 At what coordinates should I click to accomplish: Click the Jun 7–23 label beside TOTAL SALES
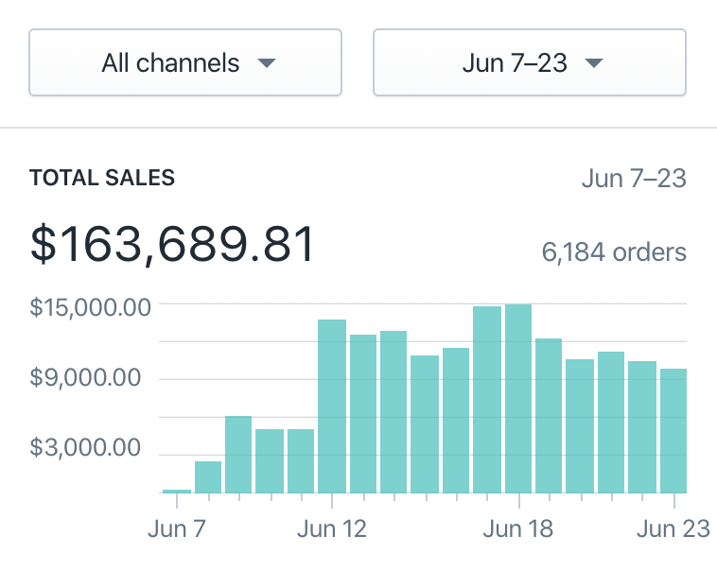point(634,178)
